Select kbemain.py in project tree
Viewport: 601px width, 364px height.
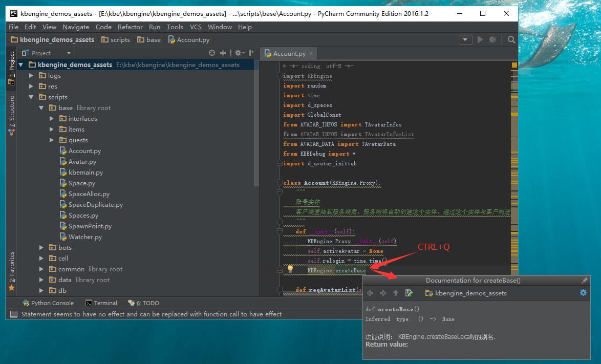[x=85, y=172]
